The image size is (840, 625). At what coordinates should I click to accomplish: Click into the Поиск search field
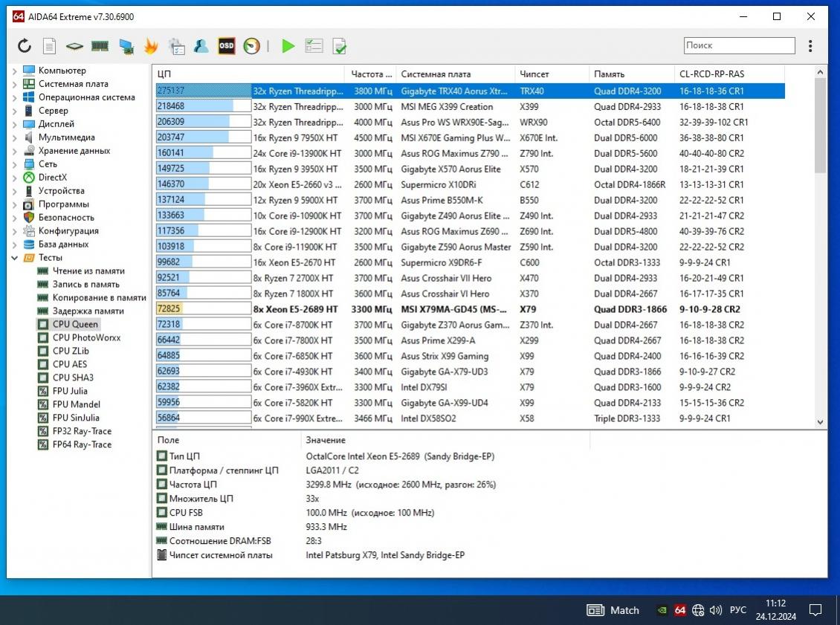click(739, 45)
